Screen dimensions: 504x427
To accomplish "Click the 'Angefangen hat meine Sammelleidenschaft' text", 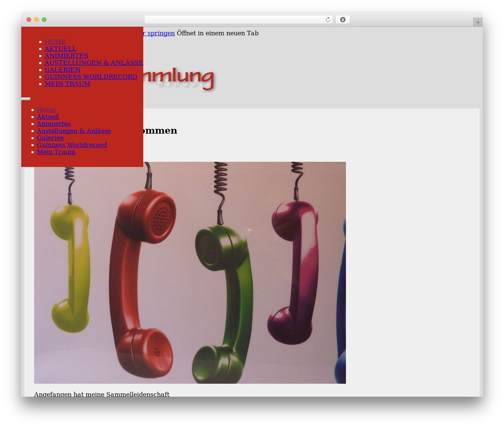I will pos(102,394).
